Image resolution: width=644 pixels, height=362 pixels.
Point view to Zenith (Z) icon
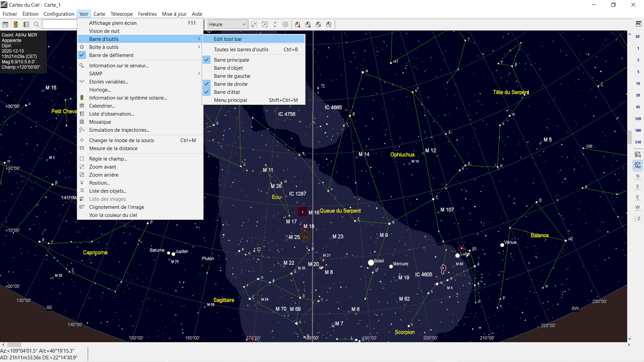tap(637, 219)
